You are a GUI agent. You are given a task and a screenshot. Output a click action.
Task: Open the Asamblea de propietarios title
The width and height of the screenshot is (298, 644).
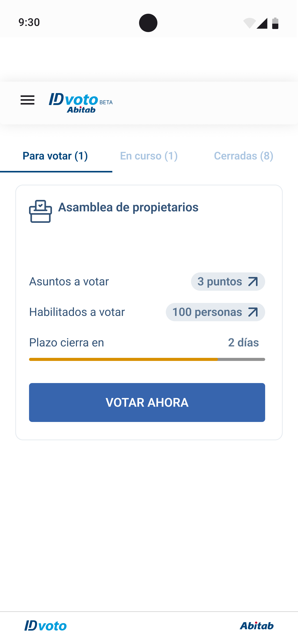(x=128, y=207)
